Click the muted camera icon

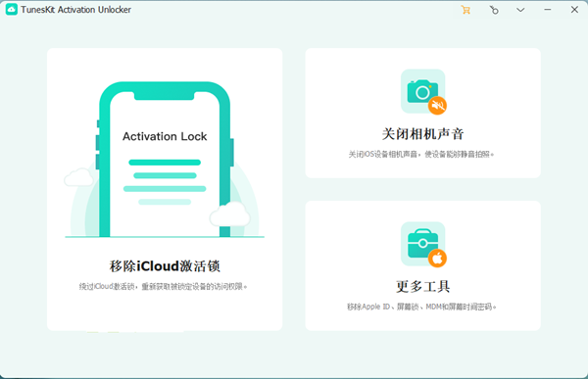(x=423, y=92)
